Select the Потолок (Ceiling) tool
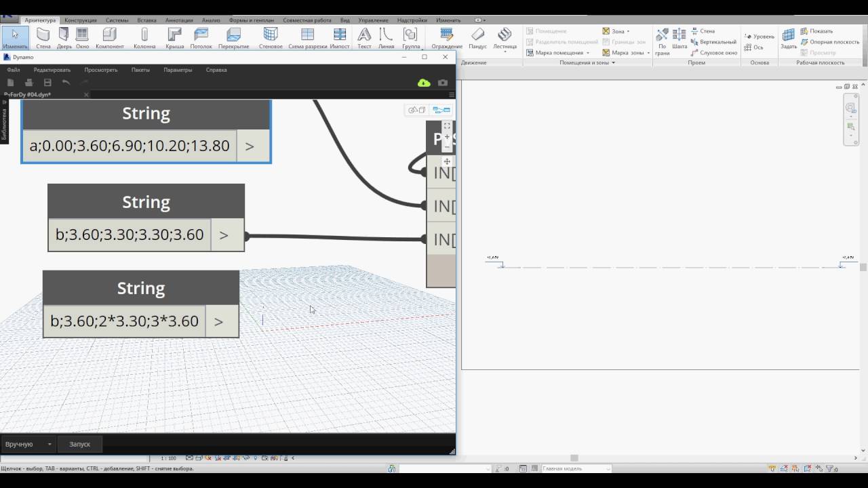This screenshot has width=868, height=488. [201, 38]
